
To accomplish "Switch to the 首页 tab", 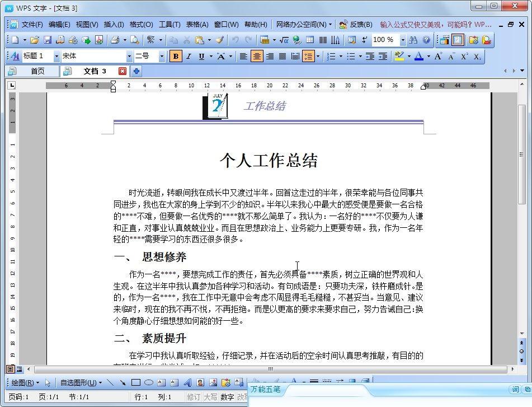I will click(x=32, y=71).
